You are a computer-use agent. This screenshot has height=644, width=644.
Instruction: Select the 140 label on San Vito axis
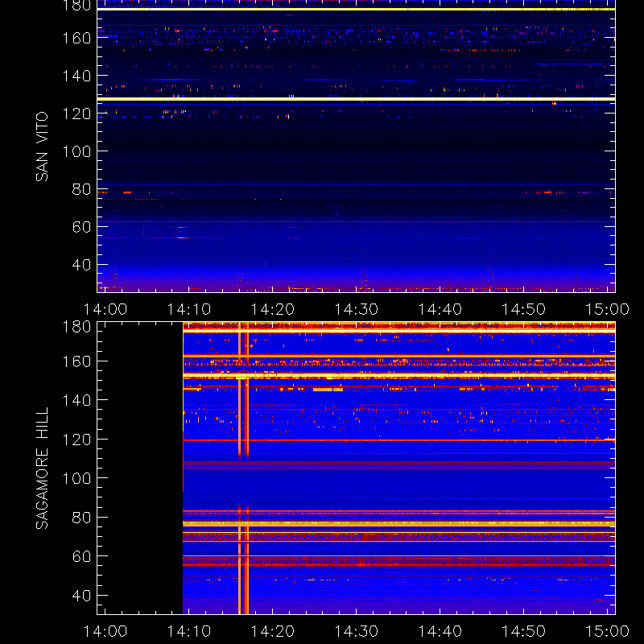(x=76, y=76)
